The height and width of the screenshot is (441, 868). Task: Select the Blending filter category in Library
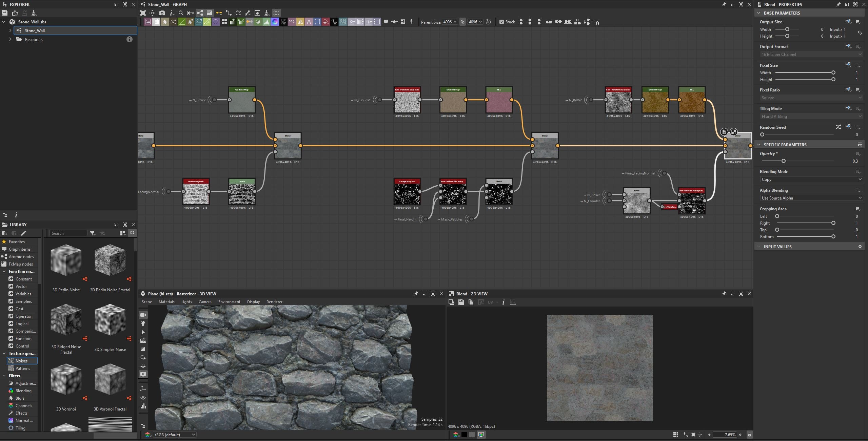coord(23,391)
